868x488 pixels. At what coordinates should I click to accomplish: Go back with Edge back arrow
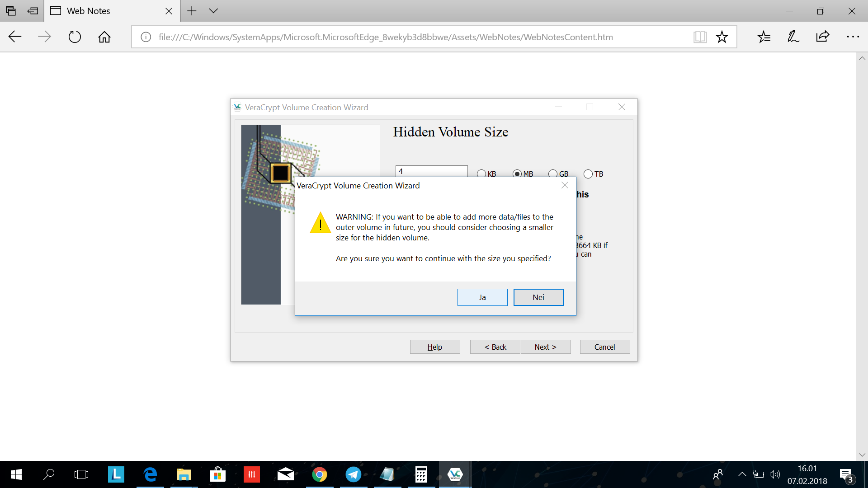15,37
